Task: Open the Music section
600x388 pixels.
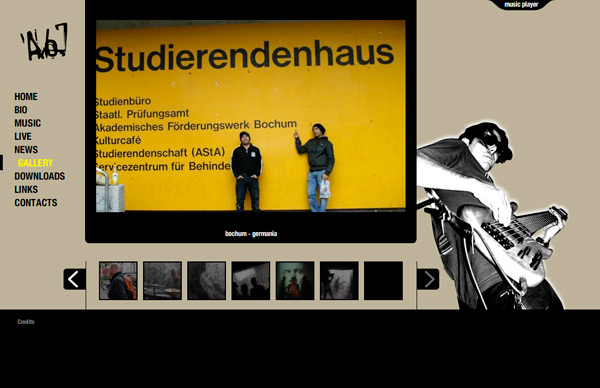Action: (28, 123)
